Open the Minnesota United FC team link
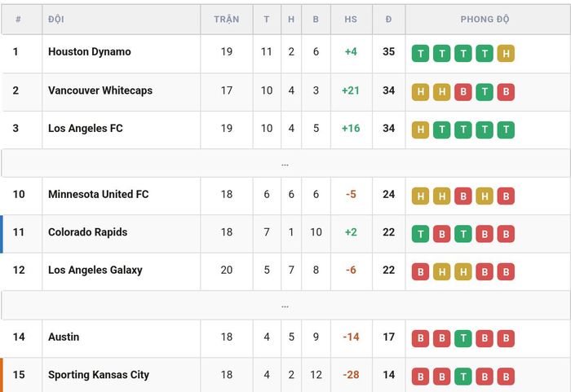Image resolution: width=571 pixels, height=392 pixels. pyautogui.click(x=99, y=194)
